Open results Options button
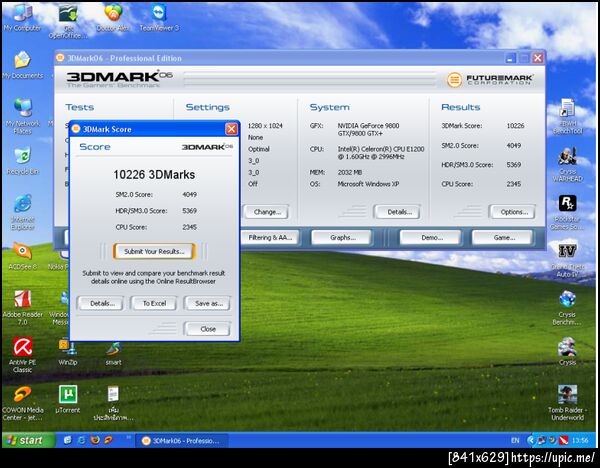 [514, 212]
